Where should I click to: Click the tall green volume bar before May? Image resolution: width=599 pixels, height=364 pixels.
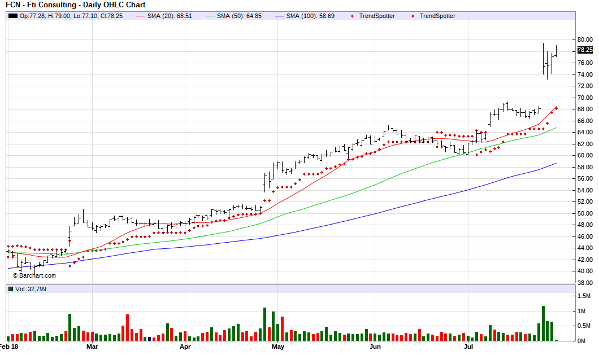pyautogui.click(x=264, y=324)
